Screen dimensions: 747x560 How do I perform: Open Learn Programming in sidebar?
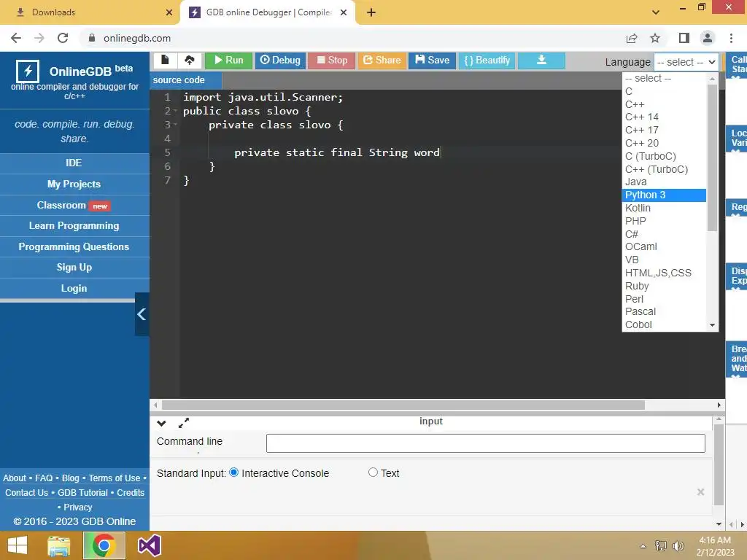coord(74,226)
